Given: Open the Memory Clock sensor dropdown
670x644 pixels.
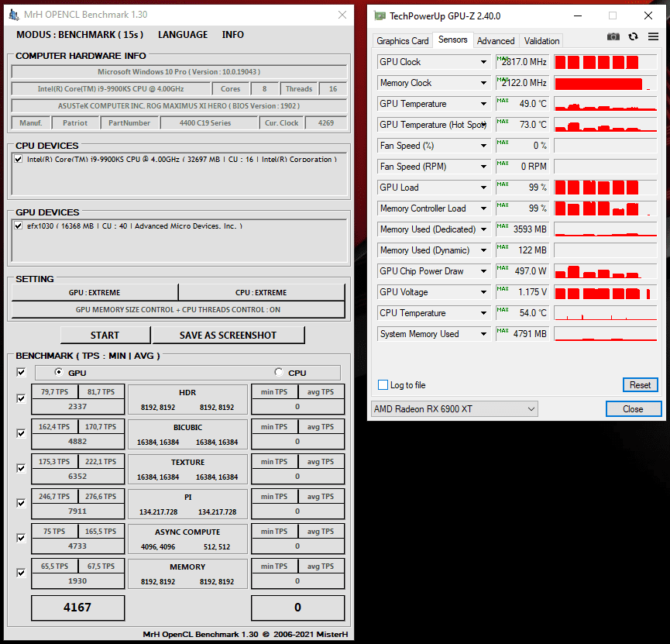Looking at the screenshot, I should click(x=483, y=83).
